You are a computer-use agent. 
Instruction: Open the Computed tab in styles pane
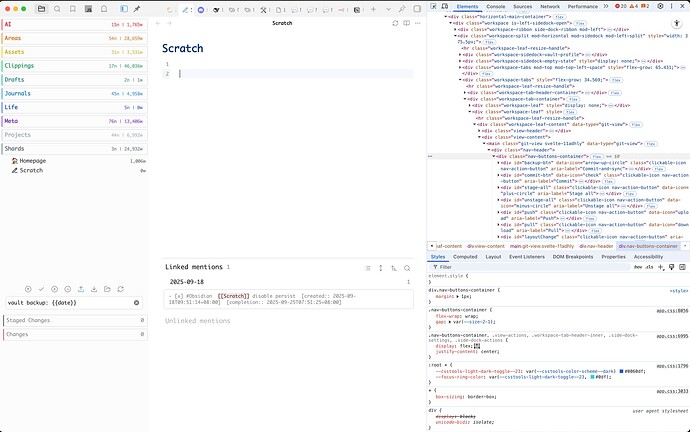point(466,256)
